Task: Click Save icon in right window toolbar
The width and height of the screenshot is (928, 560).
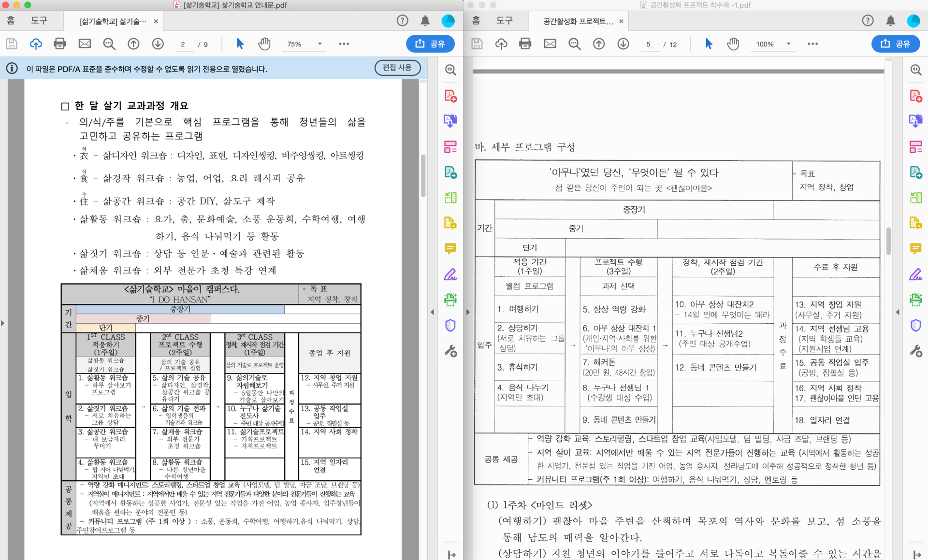Action: [x=477, y=44]
